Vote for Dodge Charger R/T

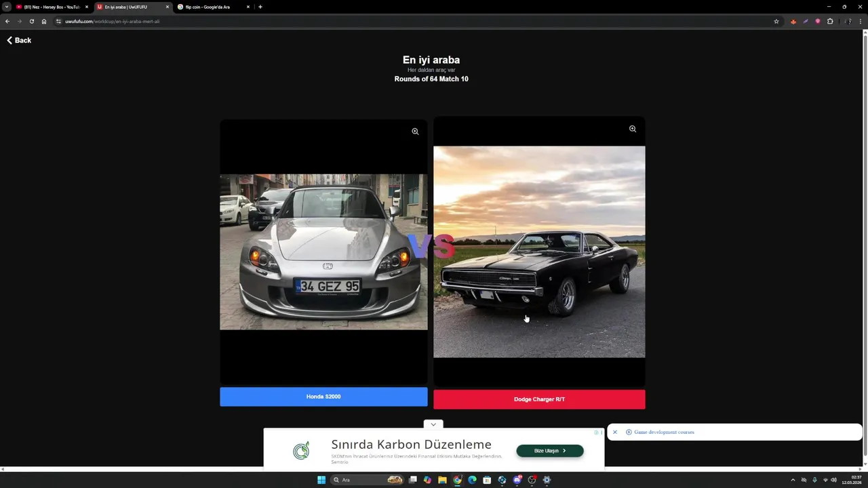[x=539, y=399]
